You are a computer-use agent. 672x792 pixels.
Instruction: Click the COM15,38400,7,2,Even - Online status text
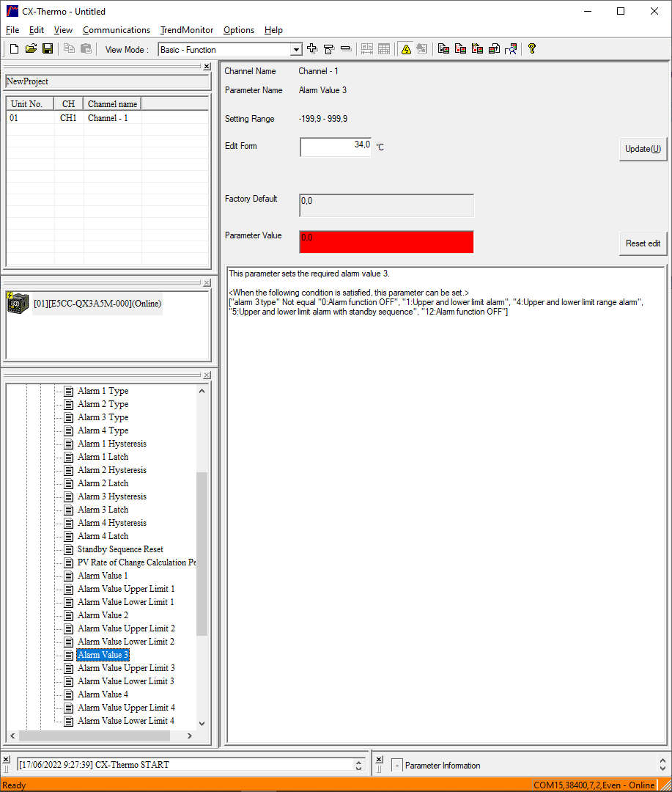594,785
